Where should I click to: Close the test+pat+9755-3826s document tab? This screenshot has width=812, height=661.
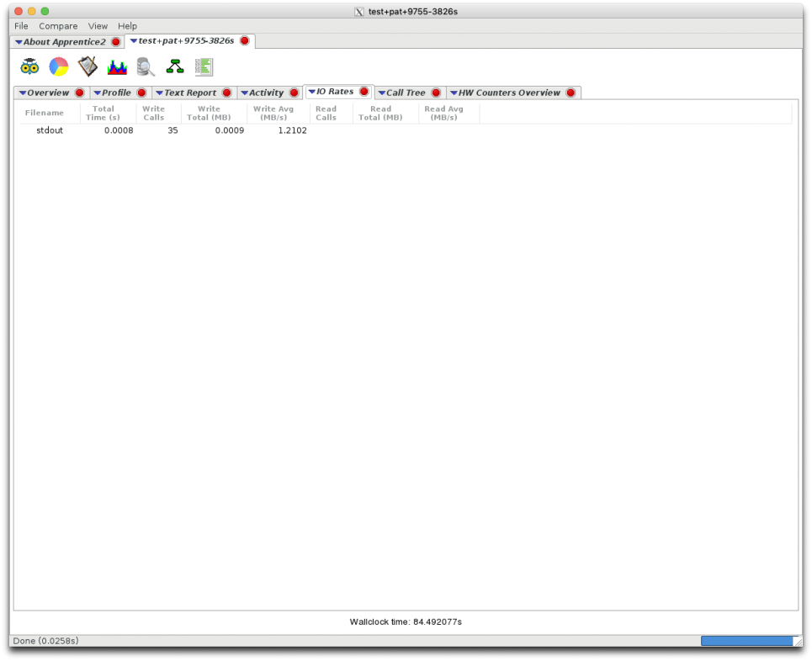(244, 41)
